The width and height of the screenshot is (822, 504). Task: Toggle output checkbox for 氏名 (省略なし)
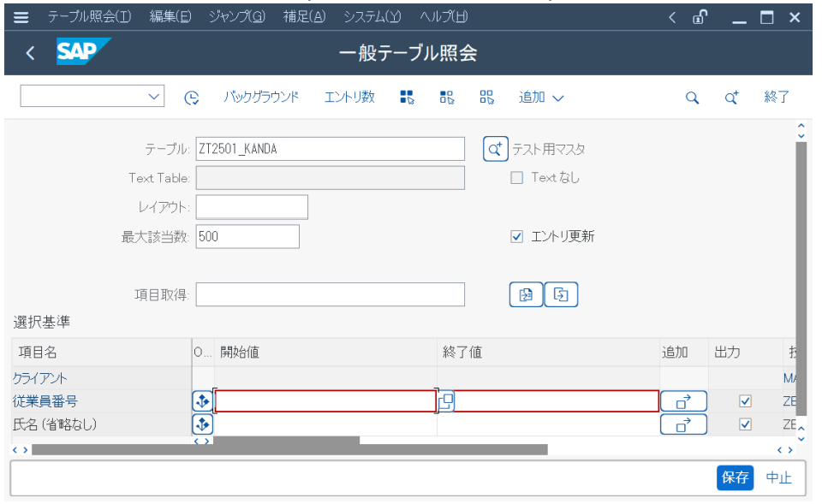tap(745, 424)
